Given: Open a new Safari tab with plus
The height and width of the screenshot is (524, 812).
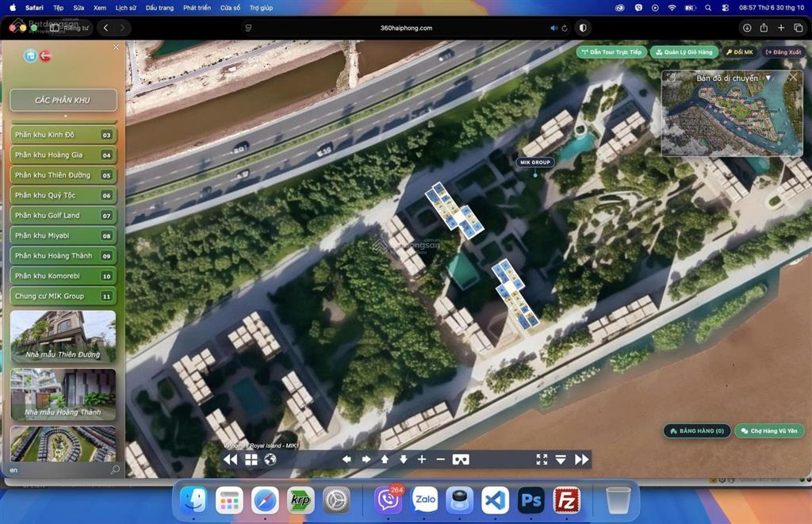Looking at the screenshot, I should (x=781, y=28).
